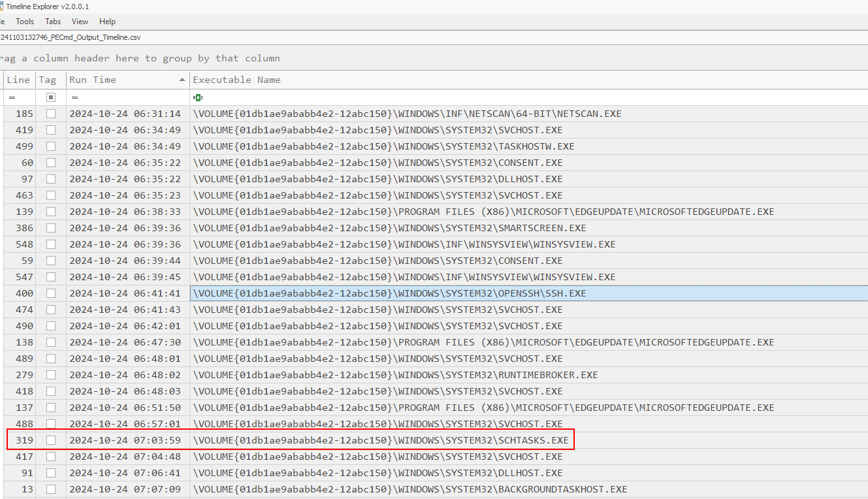Open the Help menu
This screenshot has width=868, height=499.
coord(107,22)
